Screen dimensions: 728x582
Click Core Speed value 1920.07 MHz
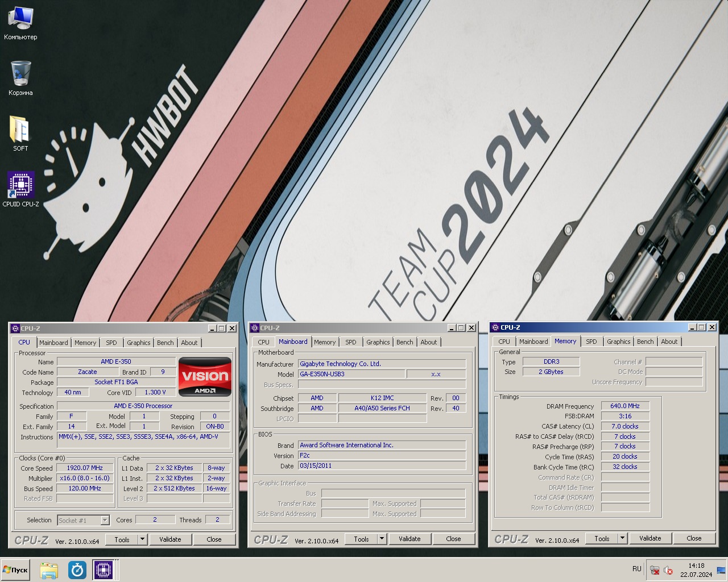(85, 468)
